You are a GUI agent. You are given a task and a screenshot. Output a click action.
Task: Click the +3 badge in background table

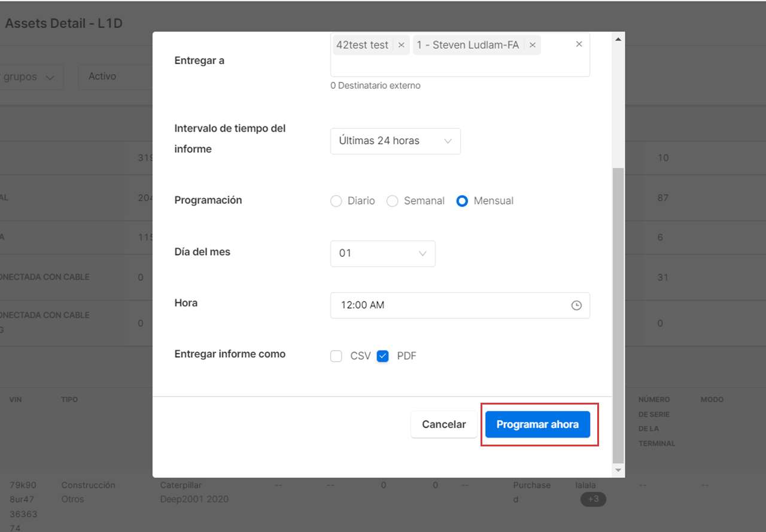tap(593, 500)
